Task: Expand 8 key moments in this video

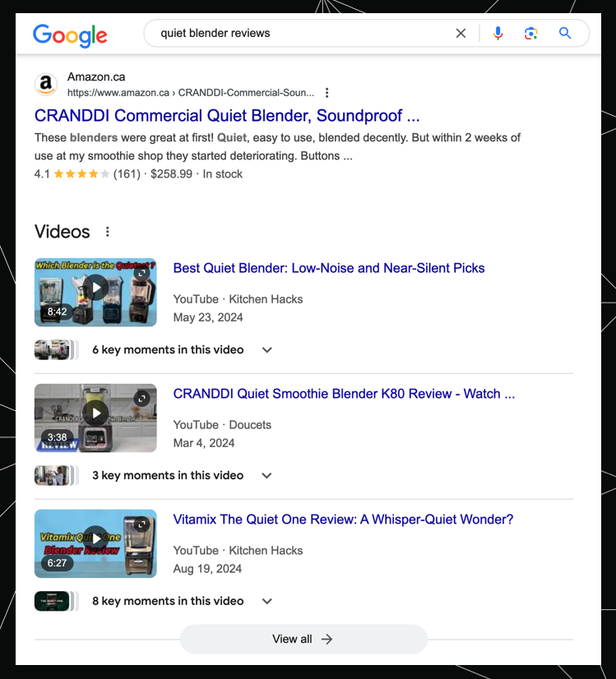Action: pos(266,602)
